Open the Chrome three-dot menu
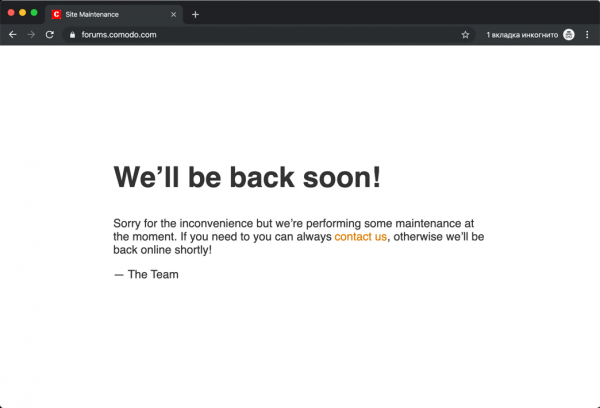Image resolution: width=600 pixels, height=408 pixels. [x=587, y=34]
